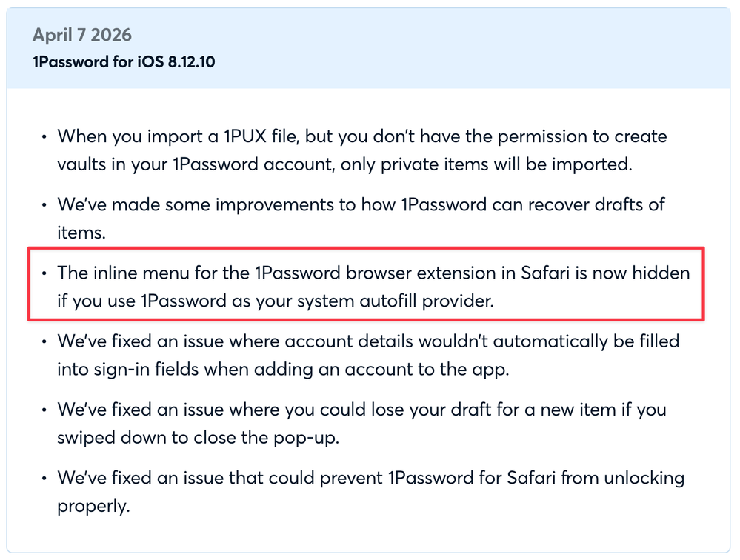Click the bullet dot before "The inline menu"

(44, 273)
